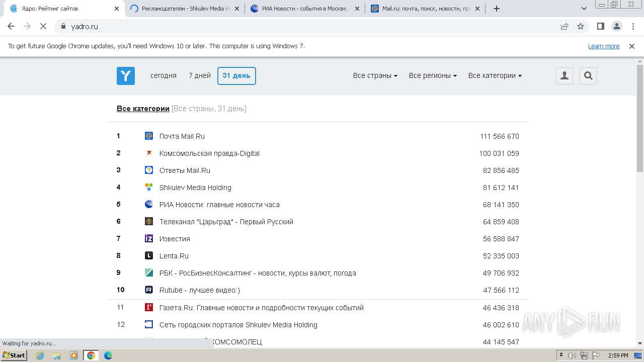Click the Start button
Image resolution: width=644 pixels, height=362 pixels.
[x=14, y=355]
